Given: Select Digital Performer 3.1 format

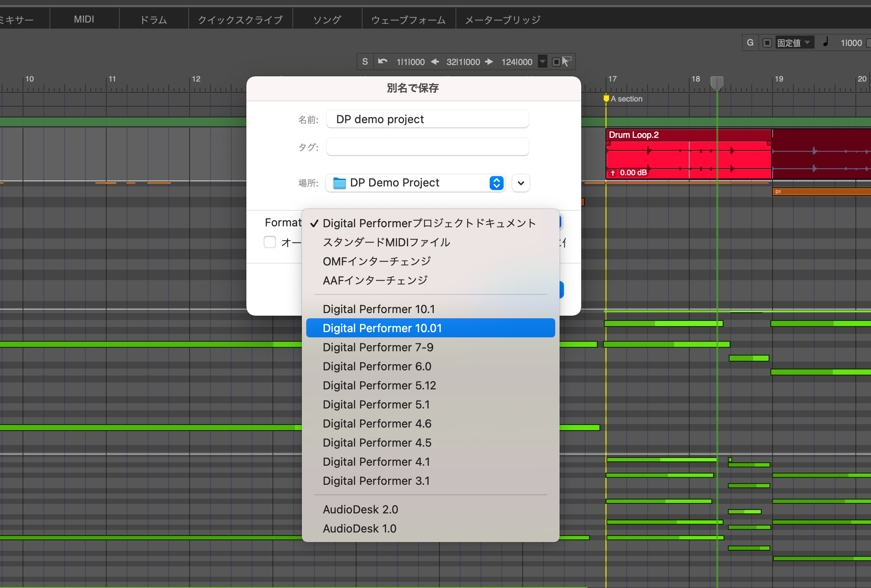Looking at the screenshot, I should point(430,480).
